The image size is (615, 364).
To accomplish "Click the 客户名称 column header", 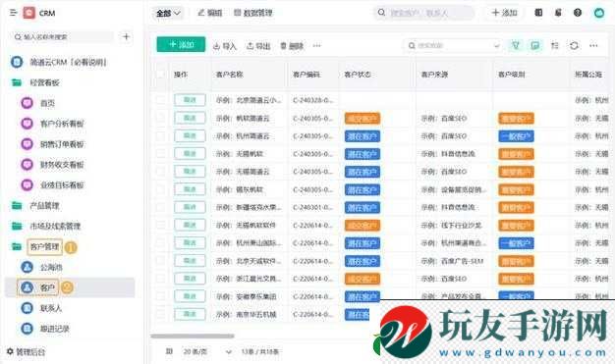I will (230, 74).
